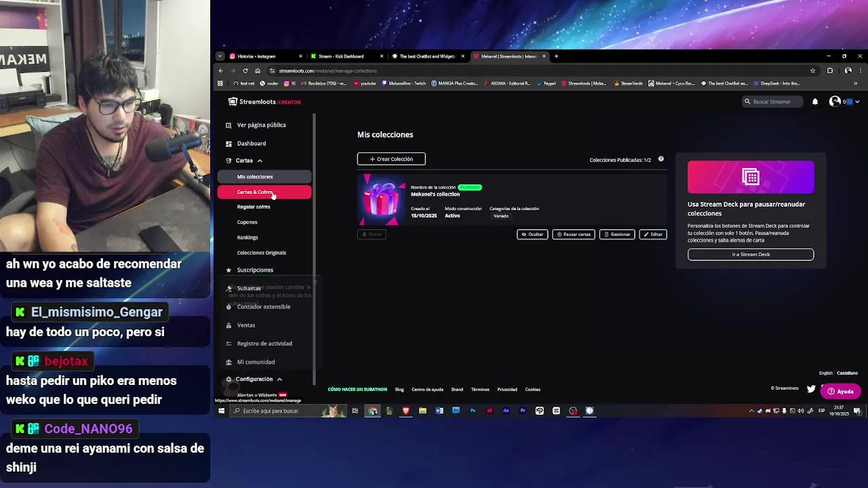Viewport: 868px width, 488px height.
Task: Open Suscripciones in the sidebar
Action: pyautogui.click(x=255, y=270)
